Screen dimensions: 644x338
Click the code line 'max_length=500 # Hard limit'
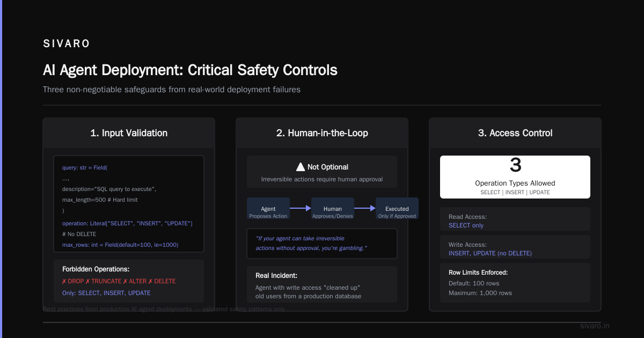(100, 200)
